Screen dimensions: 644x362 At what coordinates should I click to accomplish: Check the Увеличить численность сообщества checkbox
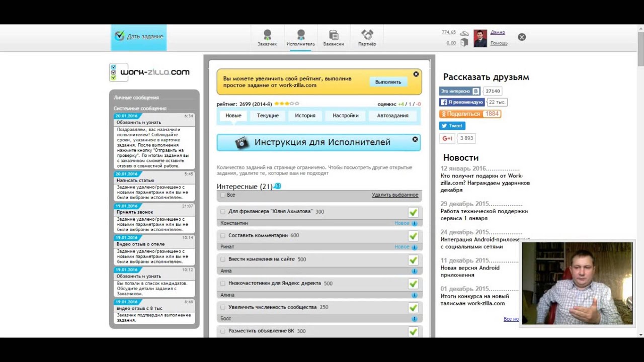[x=223, y=307]
